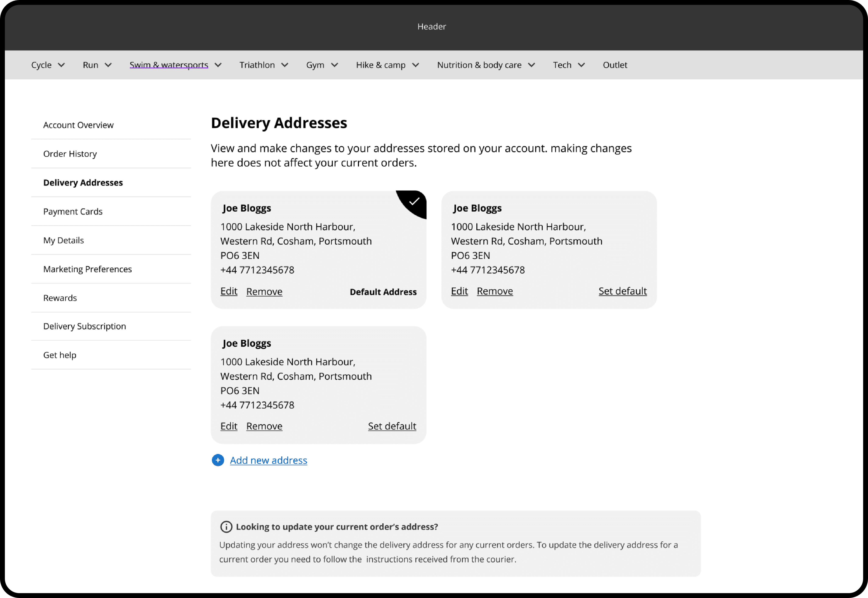The width and height of the screenshot is (868, 598).
Task: Click the blue plus icon for new address
Action: click(218, 460)
